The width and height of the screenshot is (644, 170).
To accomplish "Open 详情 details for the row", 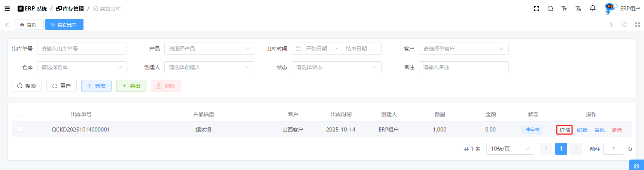I will point(564,130).
